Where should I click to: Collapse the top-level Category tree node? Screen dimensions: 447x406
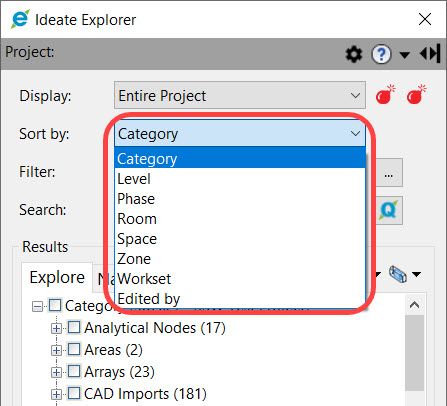pyautogui.click(x=37, y=306)
